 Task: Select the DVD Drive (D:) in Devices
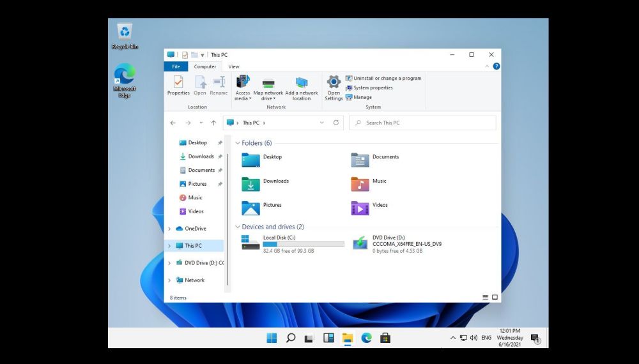[x=360, y=243]
